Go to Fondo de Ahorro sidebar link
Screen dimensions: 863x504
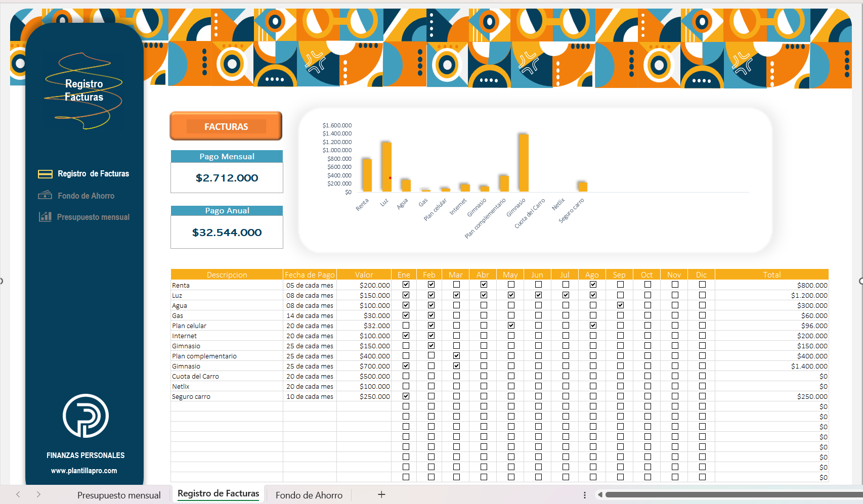pos(86,196)
